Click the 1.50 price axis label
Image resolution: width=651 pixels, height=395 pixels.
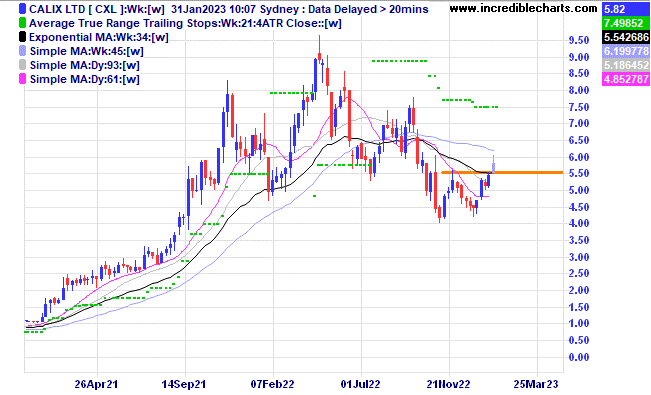click(x=579, y=307)
